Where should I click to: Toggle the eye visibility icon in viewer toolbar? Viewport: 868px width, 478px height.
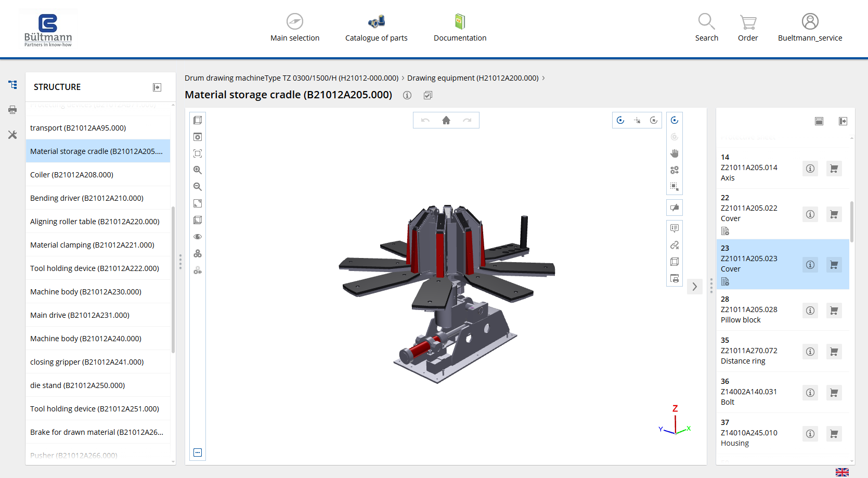pyautogui.click(x=198, y=237)
